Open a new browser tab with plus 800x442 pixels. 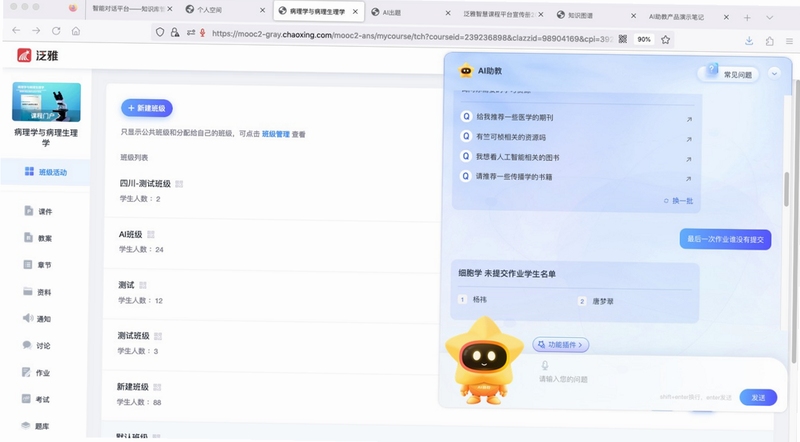point(747,17)
